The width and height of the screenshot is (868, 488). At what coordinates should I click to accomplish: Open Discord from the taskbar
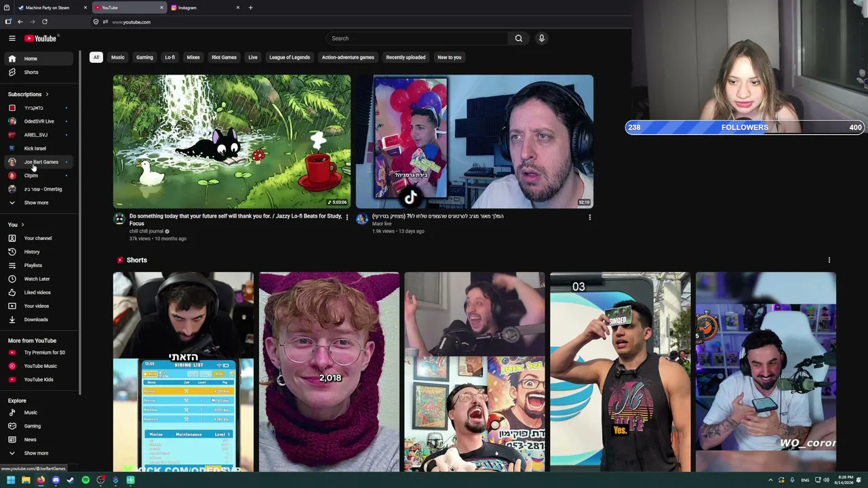tap(56, 480)
